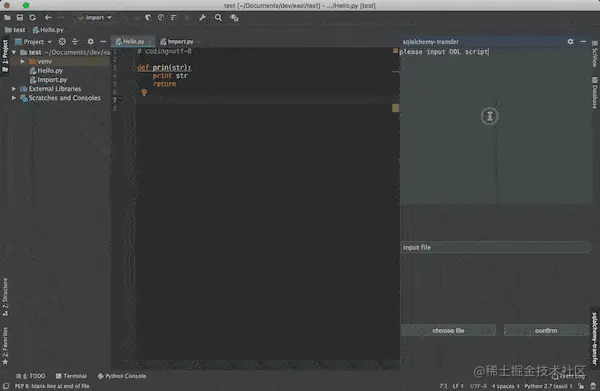
Task: Open the '4 spaces' indent selector
Action: (x=505, y=386)
